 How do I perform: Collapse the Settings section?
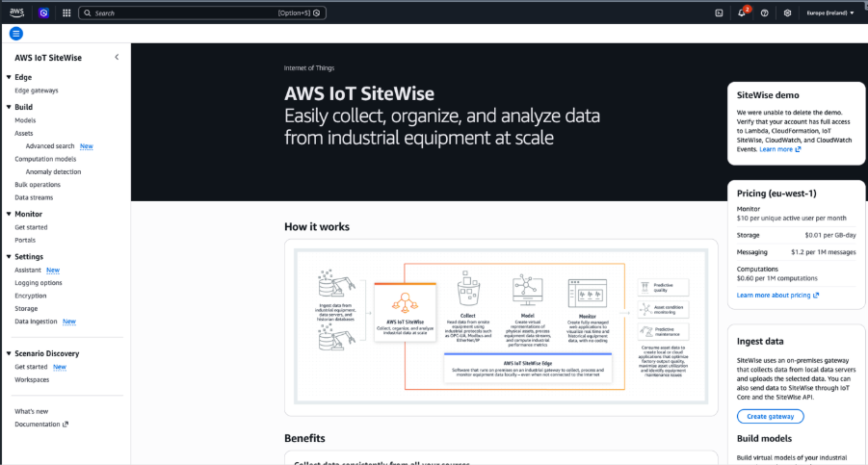click(9, 256)
